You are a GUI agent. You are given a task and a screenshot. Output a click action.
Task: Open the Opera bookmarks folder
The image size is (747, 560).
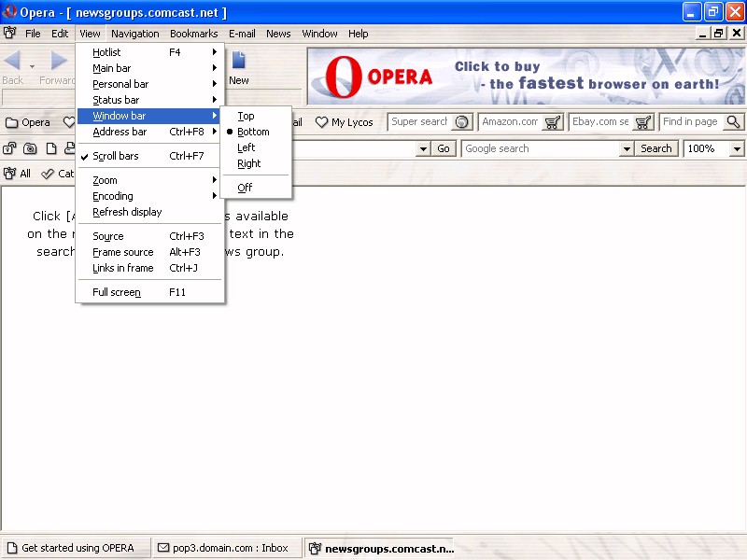[28, 122]
